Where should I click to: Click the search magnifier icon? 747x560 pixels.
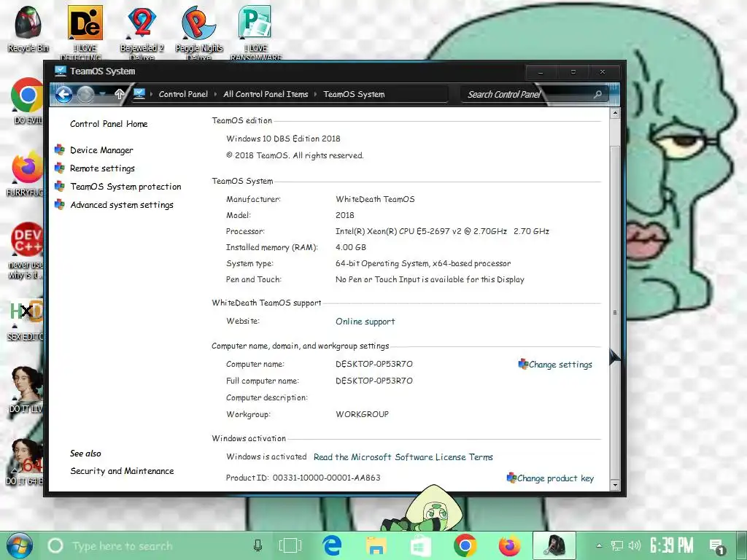tap(597, 94)
